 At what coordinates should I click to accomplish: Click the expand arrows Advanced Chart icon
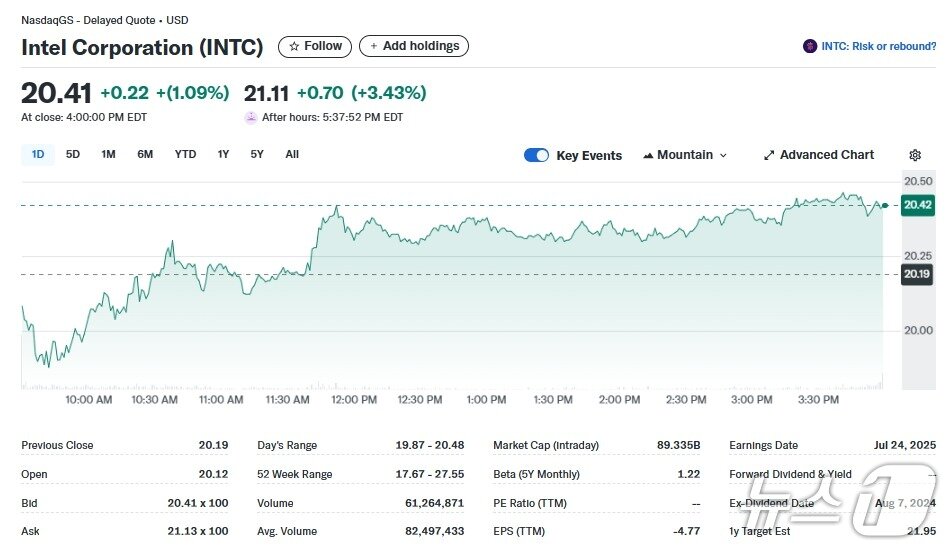point(769,155)
